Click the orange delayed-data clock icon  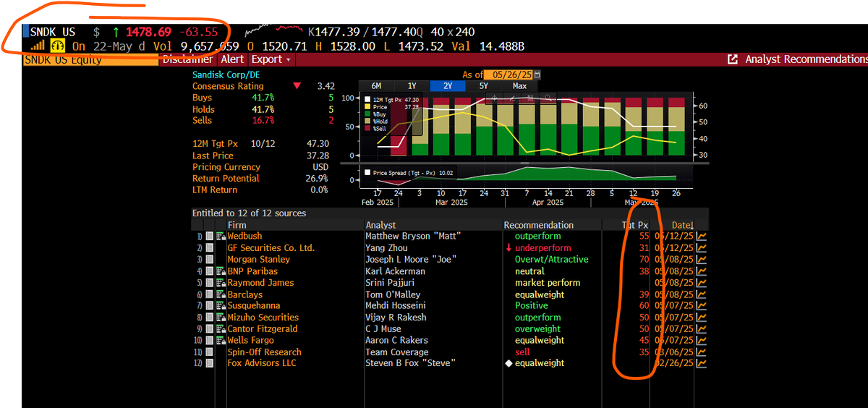[57, 46]
